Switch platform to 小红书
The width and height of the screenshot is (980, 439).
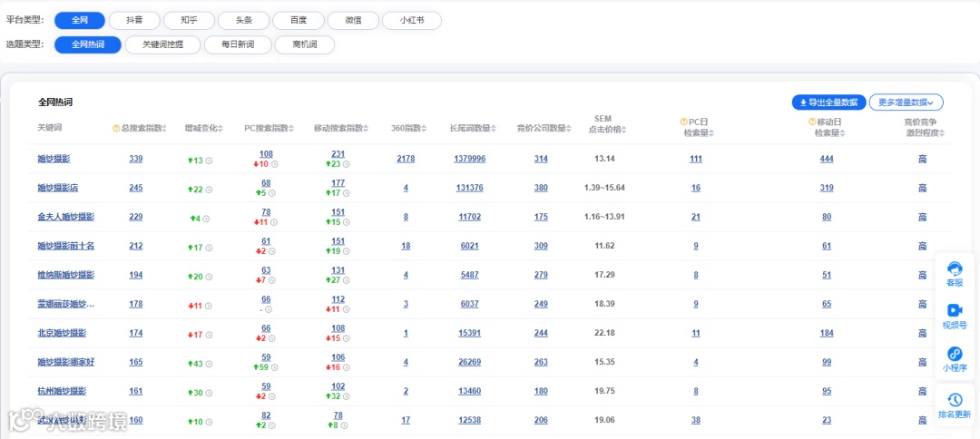[x=412, y=21]
